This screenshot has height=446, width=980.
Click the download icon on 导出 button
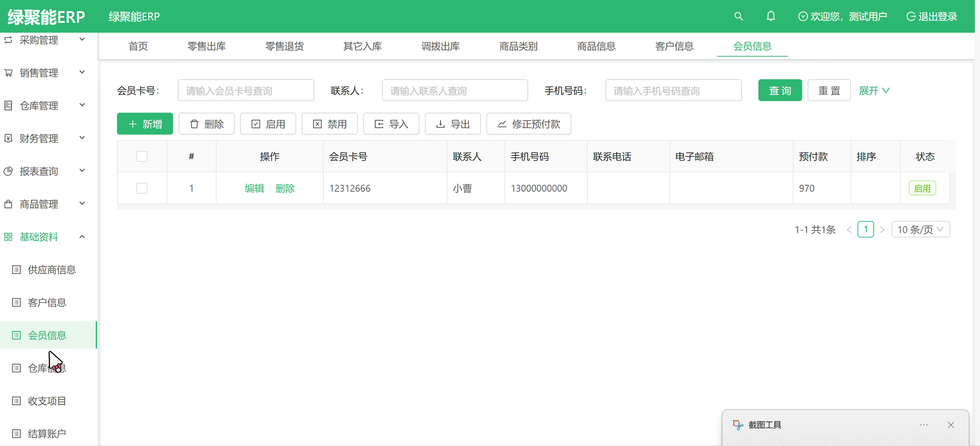coord(440,123)
